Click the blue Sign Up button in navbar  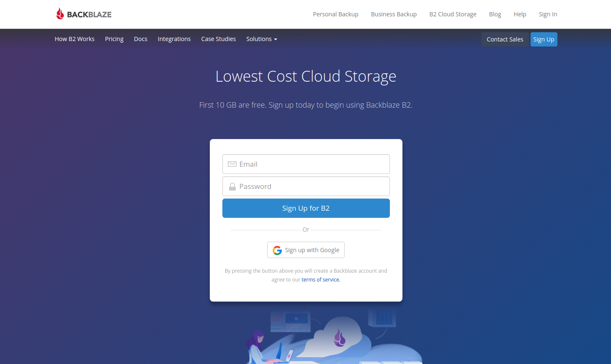[544, 39]
